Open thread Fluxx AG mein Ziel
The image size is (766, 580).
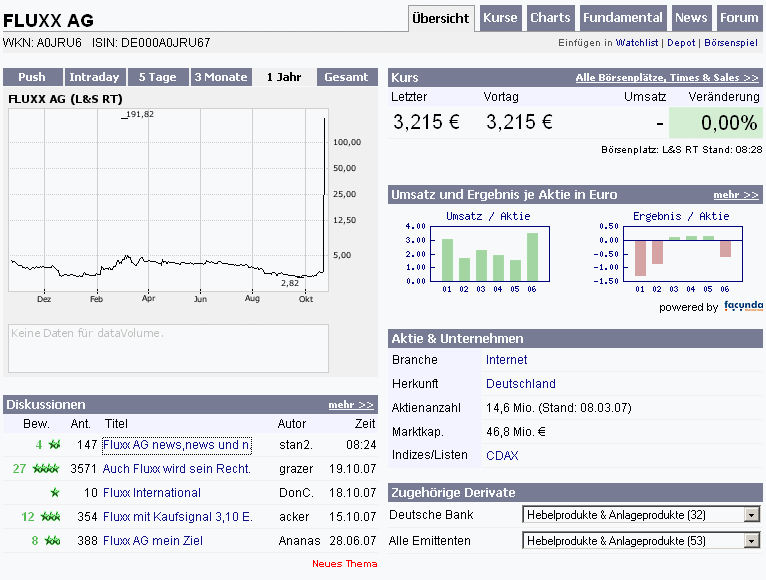pos(153,541)
